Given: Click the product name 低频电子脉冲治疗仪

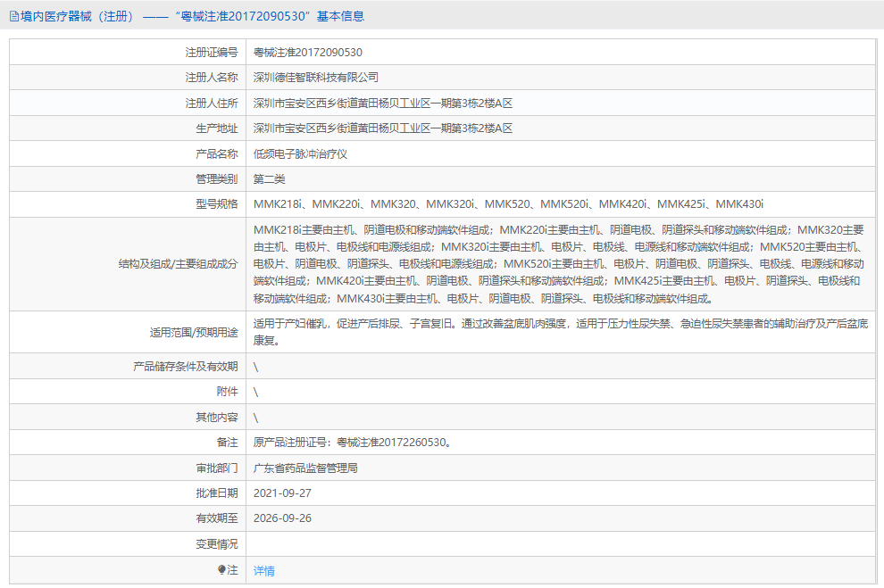Looking at the screenshot, I should (297, 153).
